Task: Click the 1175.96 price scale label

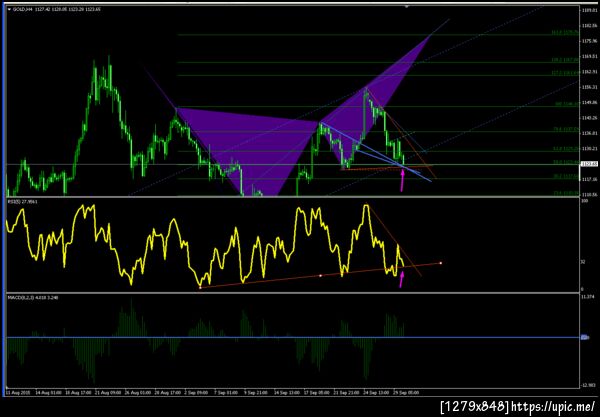Action: (589, 41)
